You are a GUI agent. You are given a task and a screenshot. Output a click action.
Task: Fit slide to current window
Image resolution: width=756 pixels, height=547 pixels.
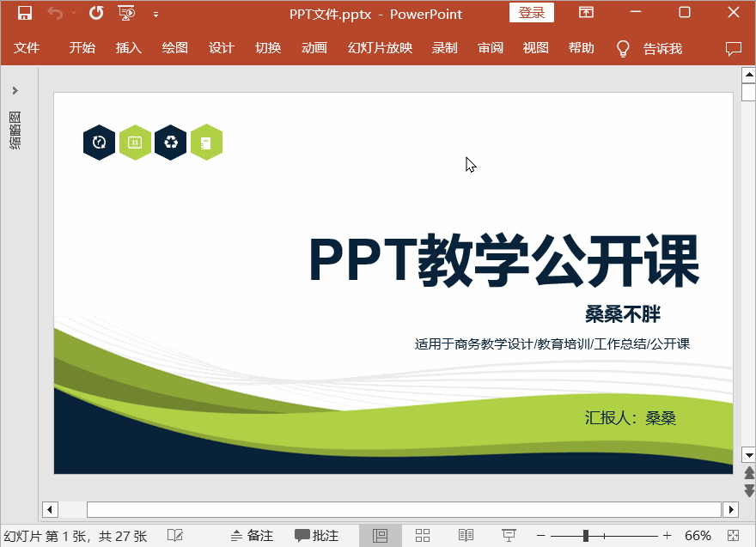tap(732, 536)
